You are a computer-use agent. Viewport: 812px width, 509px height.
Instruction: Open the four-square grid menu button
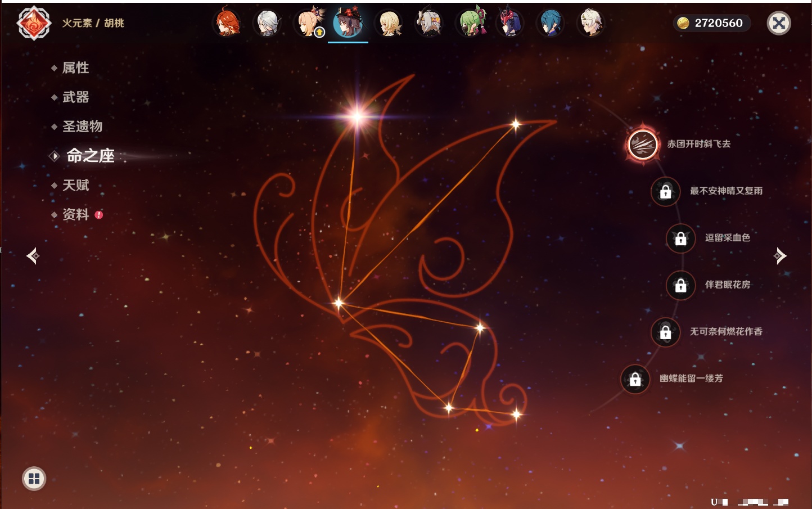click(34, 479)
